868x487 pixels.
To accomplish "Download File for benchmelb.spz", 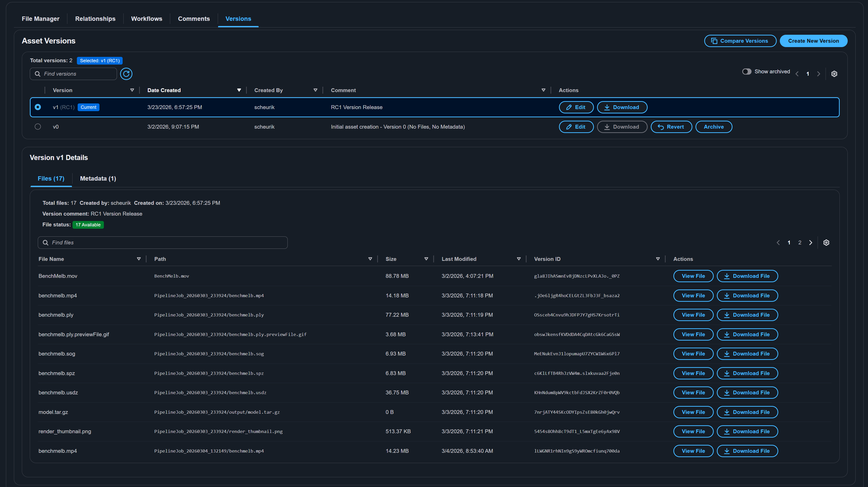I will pos(747,373).
